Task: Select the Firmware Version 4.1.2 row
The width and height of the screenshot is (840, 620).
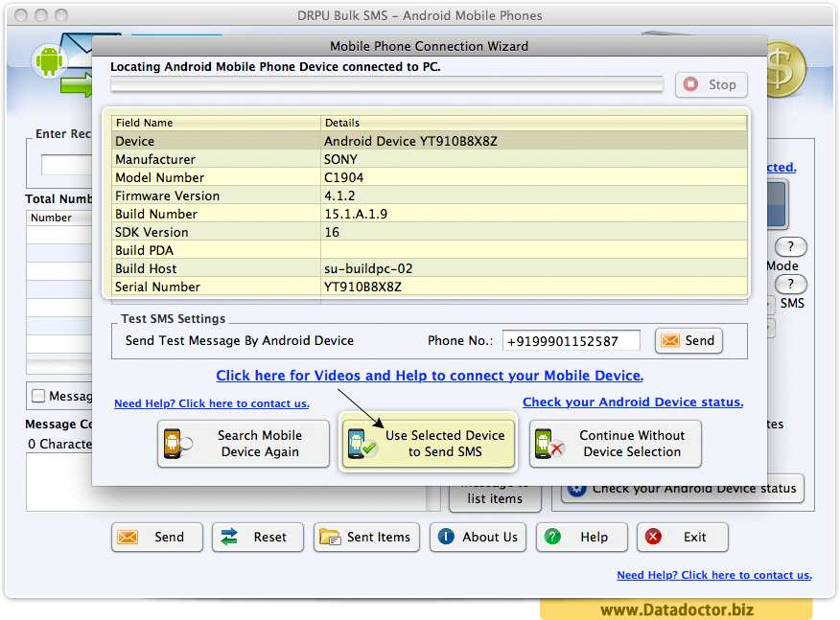Action: click(429, 195)
